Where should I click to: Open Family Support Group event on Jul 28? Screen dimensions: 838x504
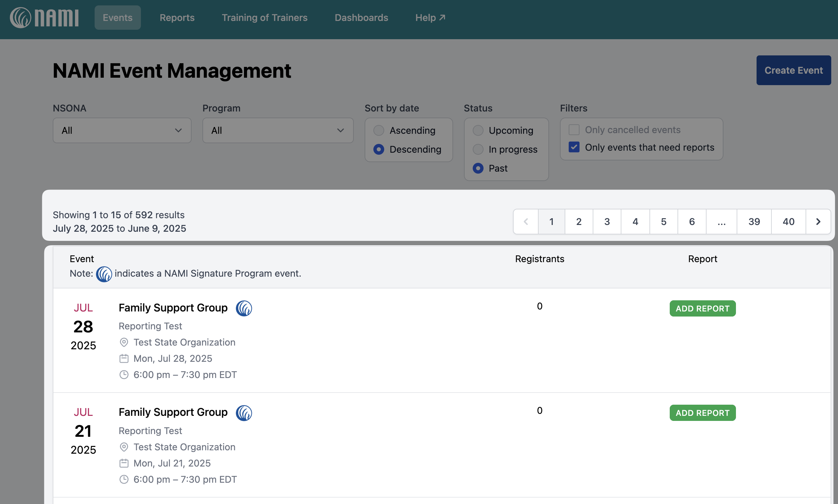(173, 308)
